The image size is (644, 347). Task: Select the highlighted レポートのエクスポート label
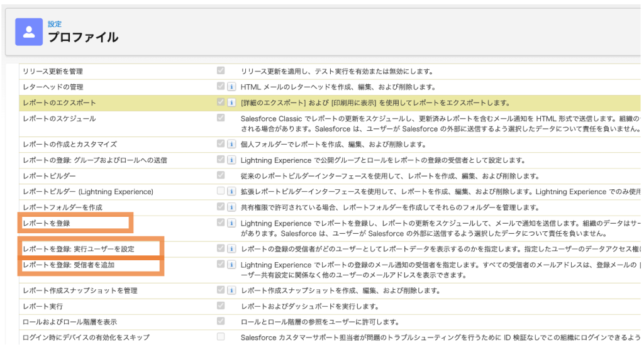tap(59, 102)
